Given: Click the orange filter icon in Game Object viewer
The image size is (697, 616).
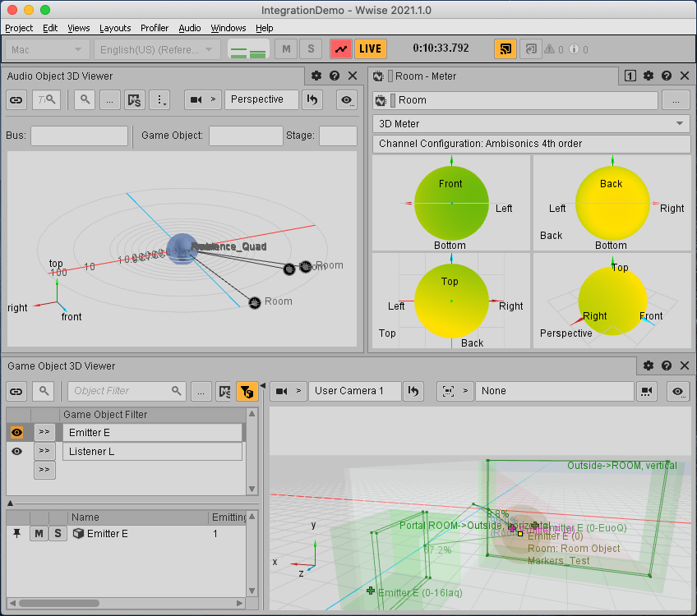Looking at the screenshot, I should tap(247, 391).
